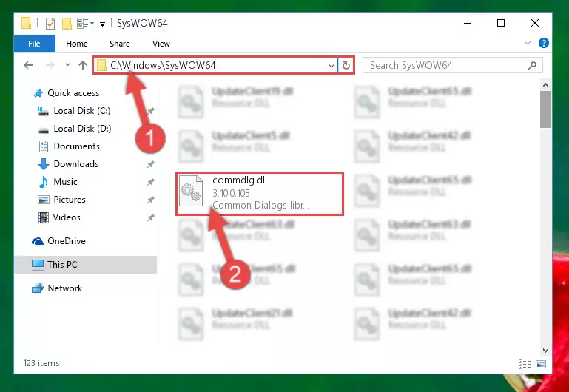Minimize the SysWOW64 window
The image size is (569, 392).
tap(468, 23)
